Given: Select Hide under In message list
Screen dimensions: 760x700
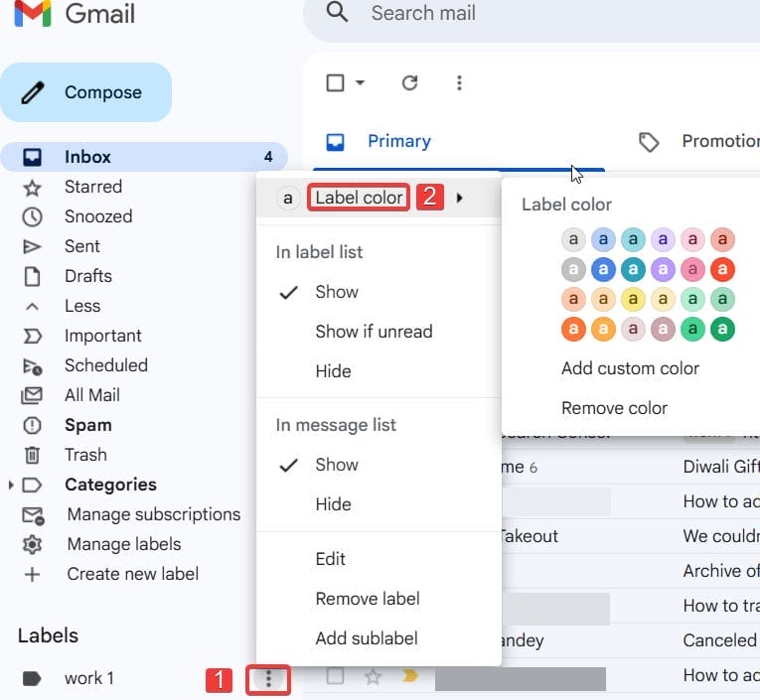Looking at the screenshot, I should 333,504.
